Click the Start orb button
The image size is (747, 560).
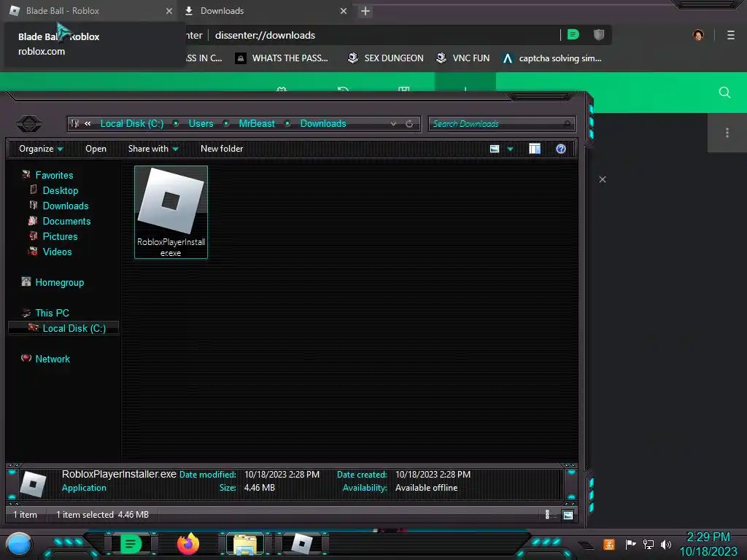click(x=18, y=545)
